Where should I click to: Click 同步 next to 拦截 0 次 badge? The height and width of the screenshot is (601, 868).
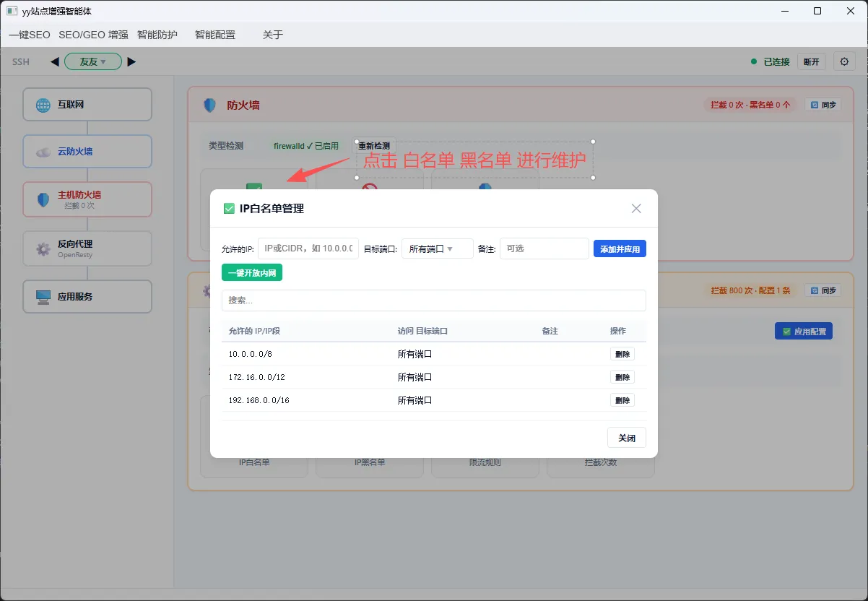[x=823, y=105]
